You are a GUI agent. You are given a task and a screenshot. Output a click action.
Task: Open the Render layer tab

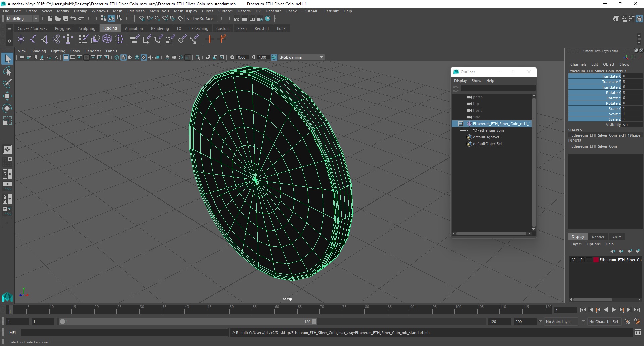tap(598, 237)
